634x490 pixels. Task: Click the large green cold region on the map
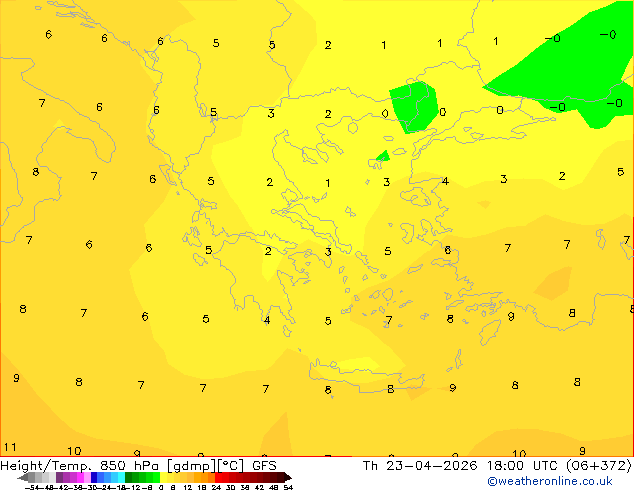tap(574, 69)
